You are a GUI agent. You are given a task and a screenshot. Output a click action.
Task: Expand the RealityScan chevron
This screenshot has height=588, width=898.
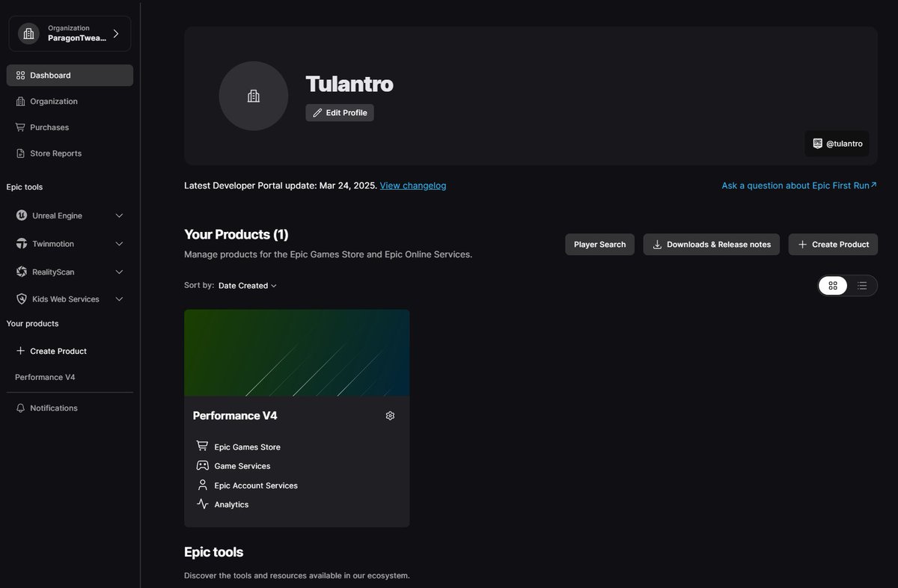tap(119, 272)
